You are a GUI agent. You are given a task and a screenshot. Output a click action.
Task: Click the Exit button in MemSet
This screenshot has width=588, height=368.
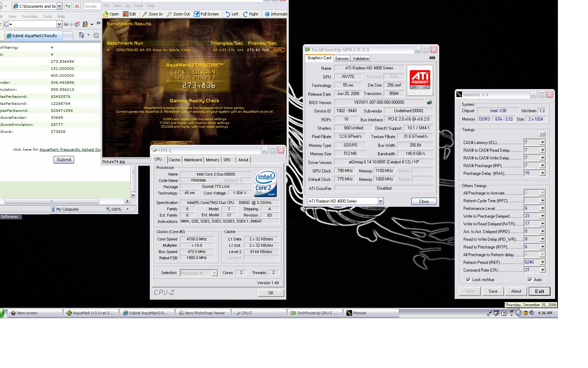(x=539, y=291)
